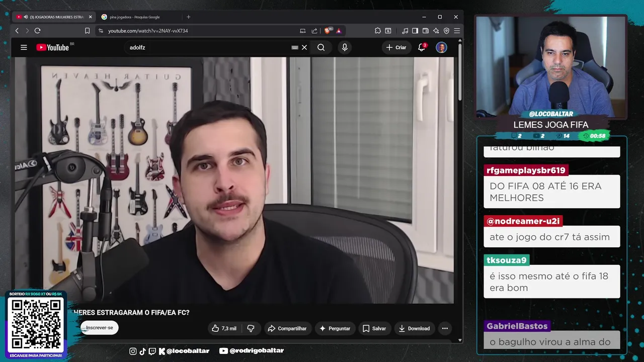This screenshot has width=644, height=362.
Task: Open the picture-in-picture icon in the address bar
Action: point(302,31)
